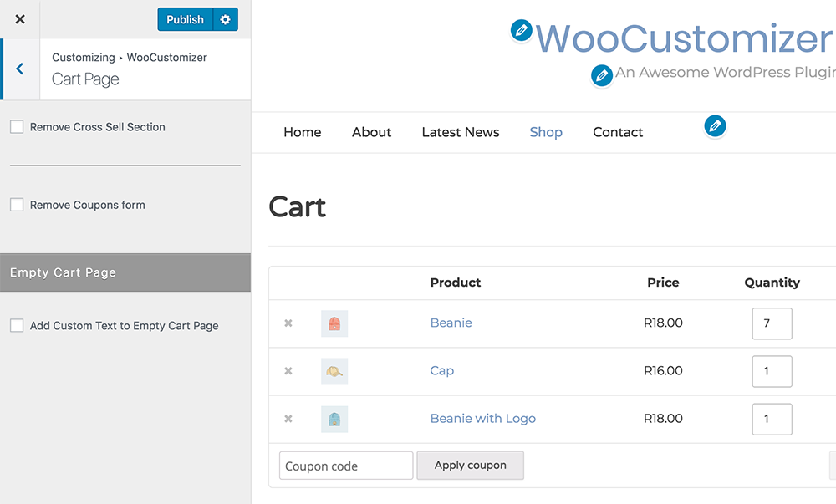Click the Apply coupon button
This screenshot has height=504, width=836.
point(470,466)
